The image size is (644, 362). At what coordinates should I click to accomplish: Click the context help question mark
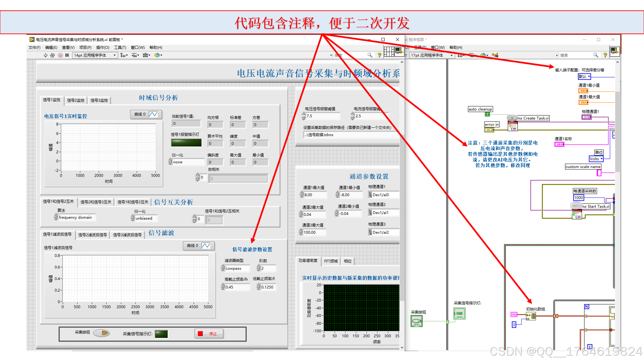pos(379,55)
